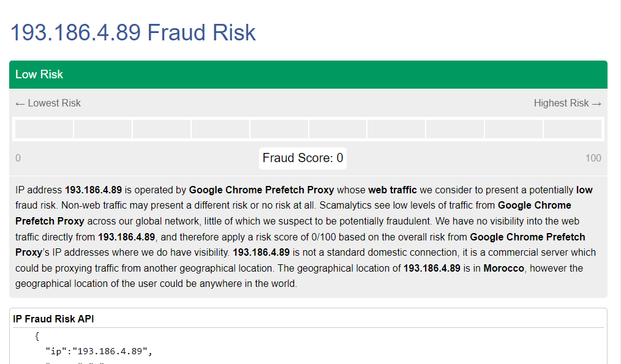Click the second segment of the risk bar
Screen dimensions: 621x364
[103, 129]
